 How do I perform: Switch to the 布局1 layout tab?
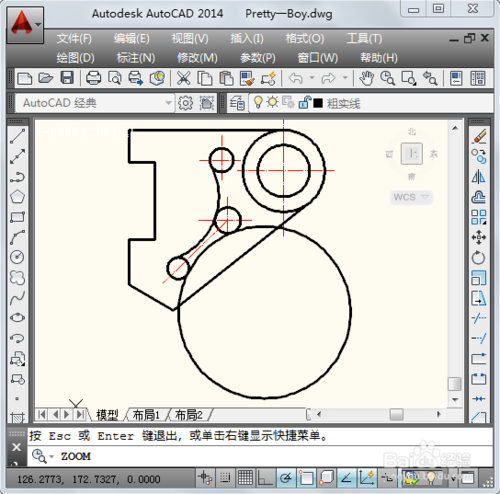[x=146, y=415]
